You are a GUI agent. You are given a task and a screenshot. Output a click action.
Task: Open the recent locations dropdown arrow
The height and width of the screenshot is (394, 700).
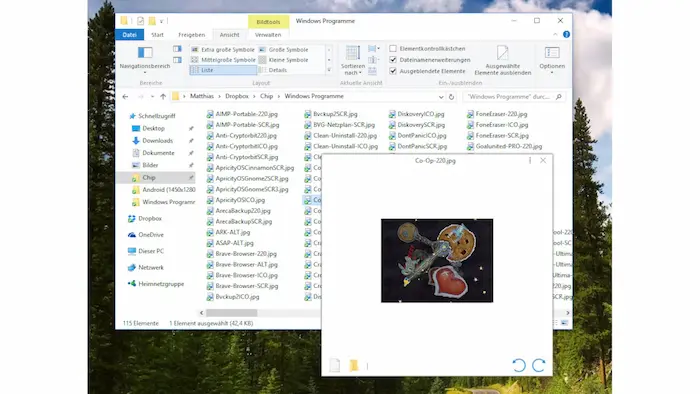pyautogui.click(x=152, y=97)
